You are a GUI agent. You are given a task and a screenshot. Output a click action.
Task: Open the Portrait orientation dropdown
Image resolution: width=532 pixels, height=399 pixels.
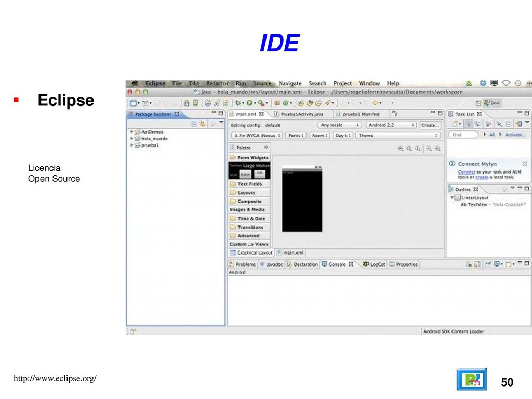(296, 136)
